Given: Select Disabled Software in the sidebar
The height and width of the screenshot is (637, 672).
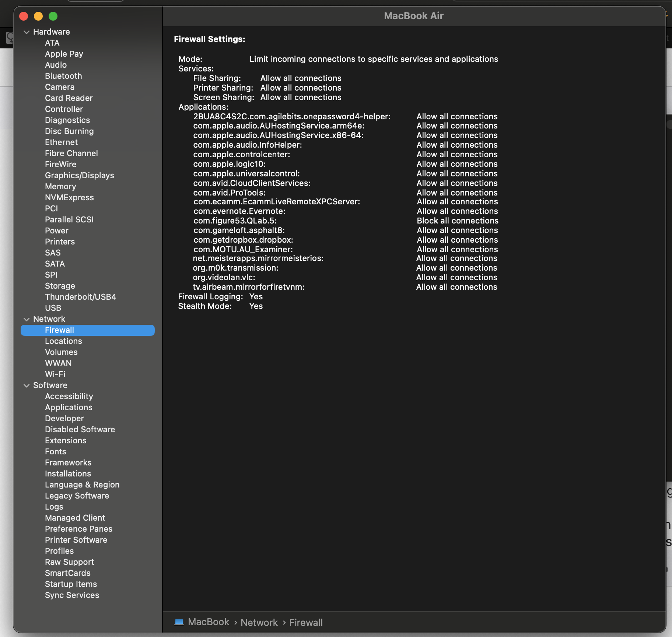Looking at the screenshot, I should [x=80, y=429].
